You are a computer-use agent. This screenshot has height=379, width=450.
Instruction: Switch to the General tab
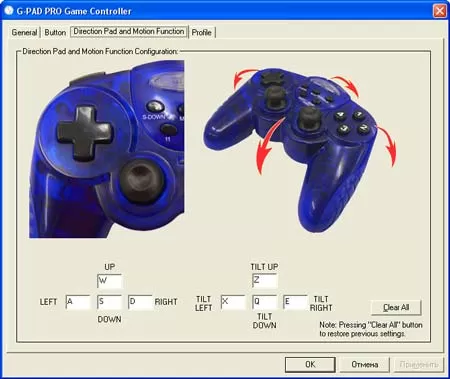[x=24, y=32]
